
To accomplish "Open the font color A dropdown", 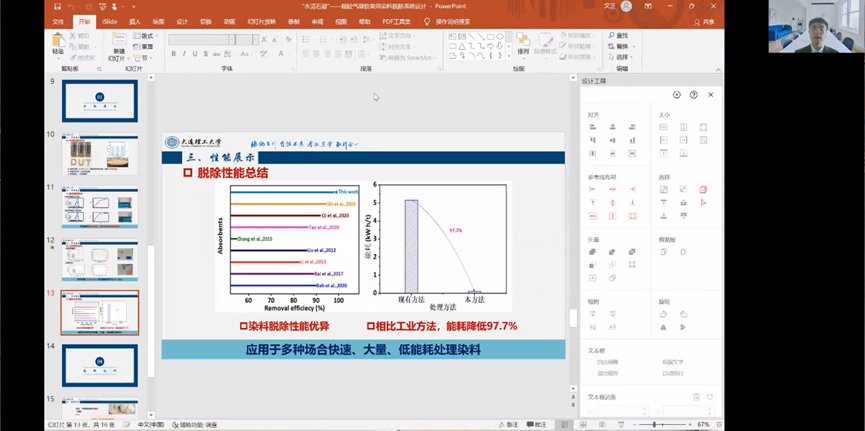I will coord(284,54).
